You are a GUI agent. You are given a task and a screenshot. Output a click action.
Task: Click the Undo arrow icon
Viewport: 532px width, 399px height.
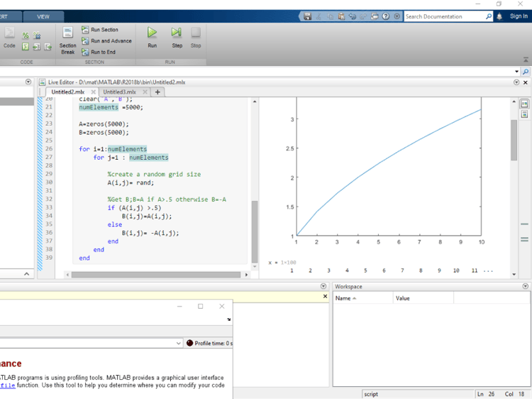[353, 16]
